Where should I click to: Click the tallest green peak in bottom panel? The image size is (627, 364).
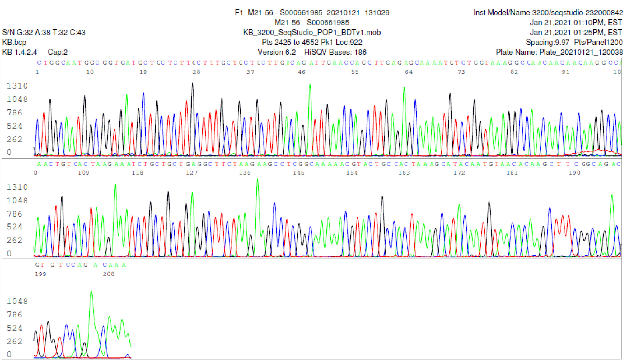91,293
